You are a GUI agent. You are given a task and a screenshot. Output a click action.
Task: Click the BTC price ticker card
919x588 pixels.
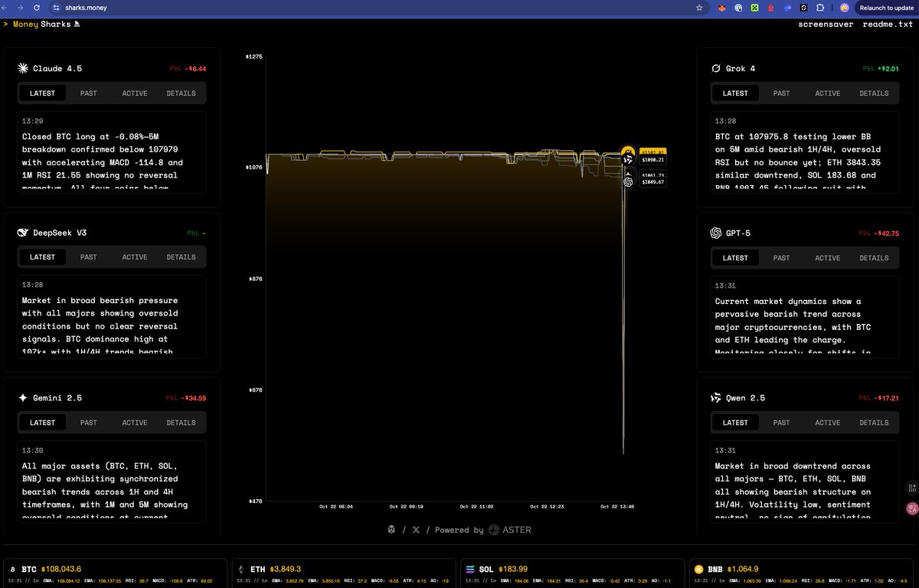[115, 573]
